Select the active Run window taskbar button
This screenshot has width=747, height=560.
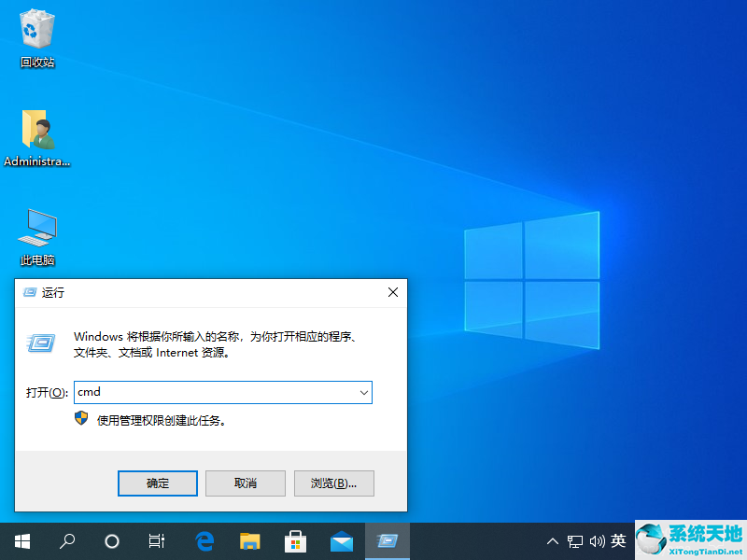point(387,540)
